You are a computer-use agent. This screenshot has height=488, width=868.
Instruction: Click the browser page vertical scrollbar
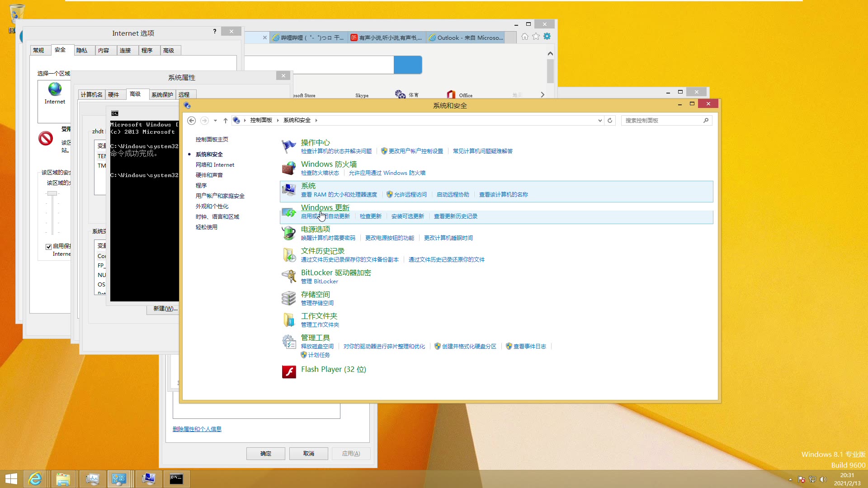pos(550,71)
